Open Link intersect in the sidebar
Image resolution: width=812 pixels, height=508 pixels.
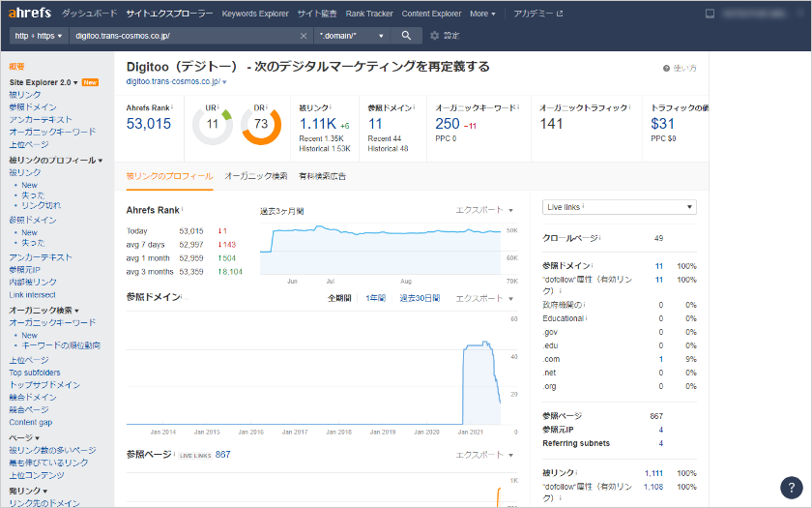(x=32, y=294)
